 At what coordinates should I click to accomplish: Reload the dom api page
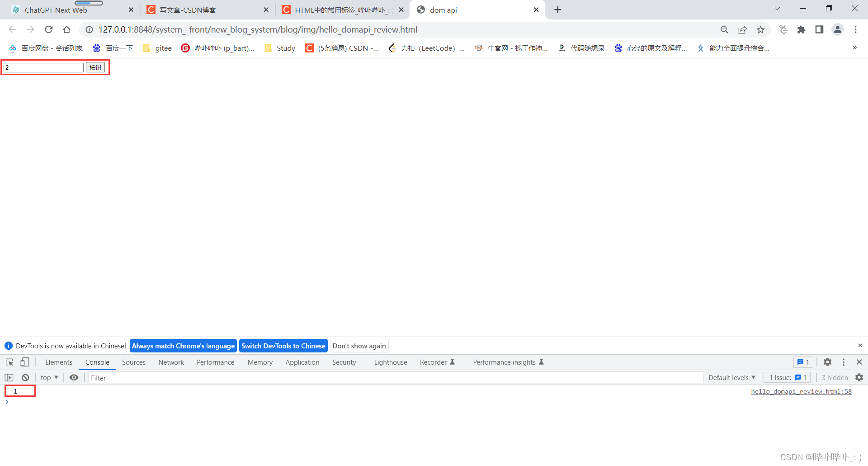(x=49, y=29)
